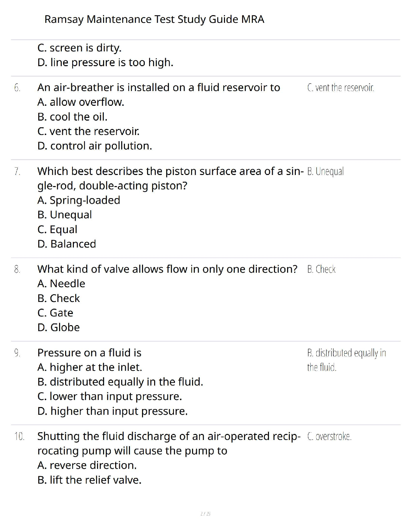
Task: Choose B. Check in the options list
Action: coord(59,298)
